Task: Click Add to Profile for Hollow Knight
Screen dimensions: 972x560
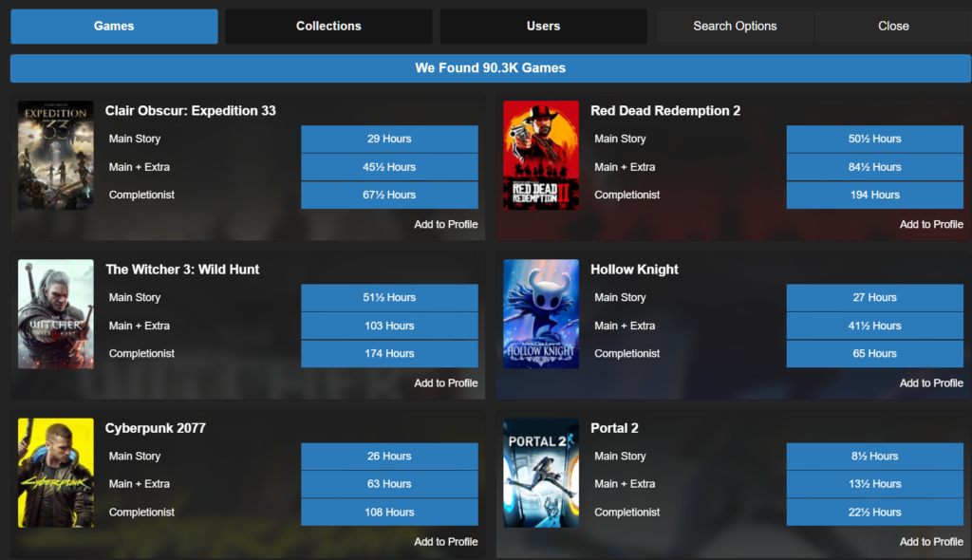Action: (x=931, y=383)
